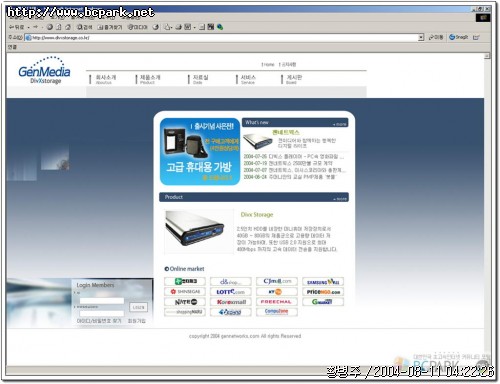Click the Messenger icon at toolbar end
Image resolution: width=500 pixels, height=384 pixels.
(220, 27)
